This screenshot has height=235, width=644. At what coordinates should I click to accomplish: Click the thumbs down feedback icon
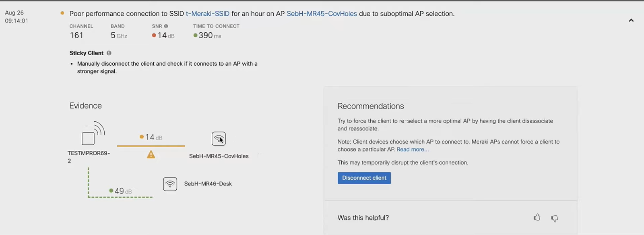click(x=555, y=218)
